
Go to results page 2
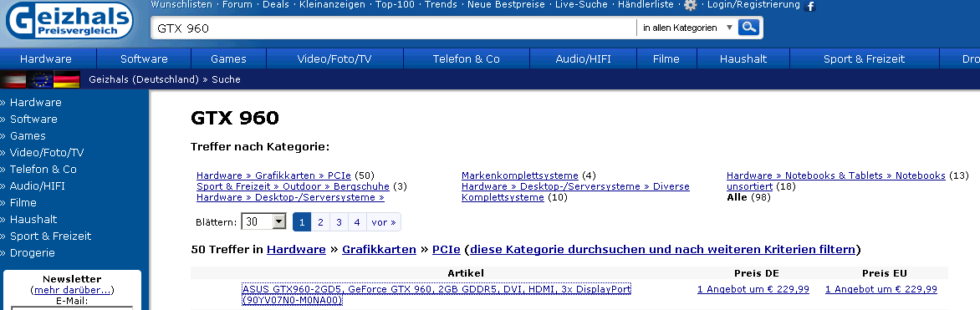[320, 222]
